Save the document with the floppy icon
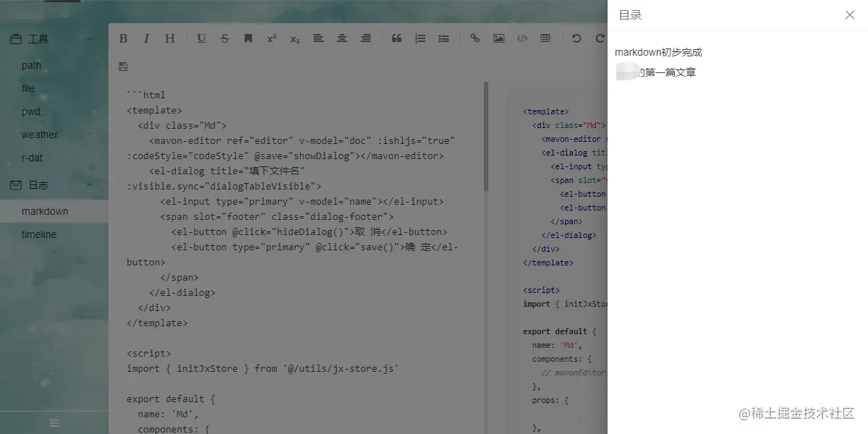Image resolution: width=868 pixels, height=434 pixels. (x=123, y=67)
